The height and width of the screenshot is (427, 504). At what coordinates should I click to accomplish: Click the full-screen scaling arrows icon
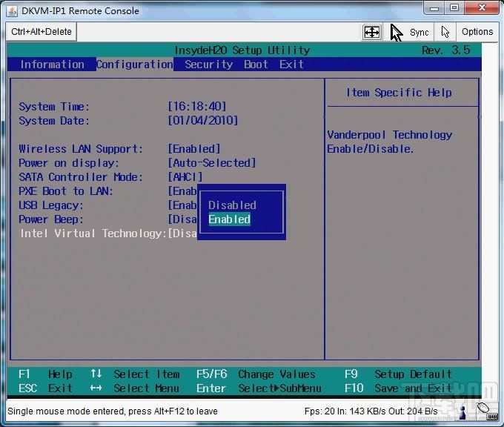pyautogui.click(x=371, y=32)
